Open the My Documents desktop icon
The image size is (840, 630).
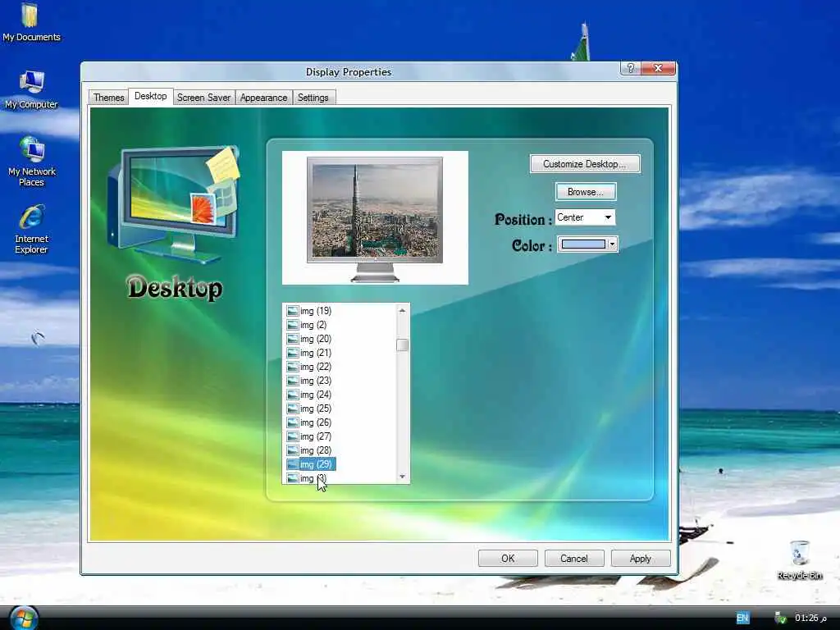click(30, 21)
